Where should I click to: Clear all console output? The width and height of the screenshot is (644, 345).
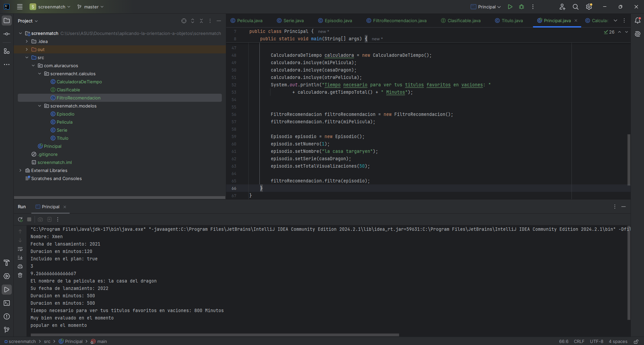[20, 275]
